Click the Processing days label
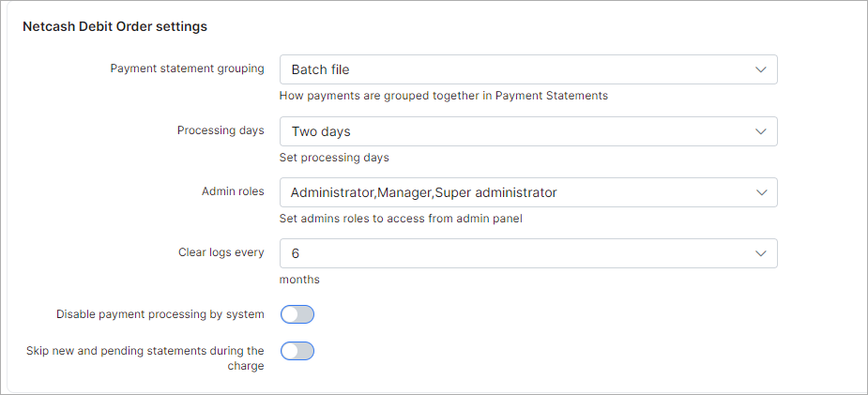This screenshot has width=868, height=395. 221,130
